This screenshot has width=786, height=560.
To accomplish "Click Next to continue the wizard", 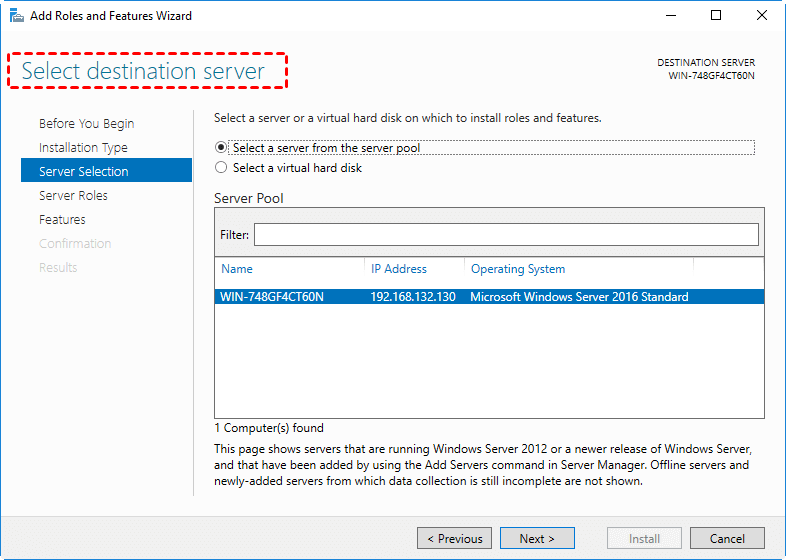I will pos(537,538).
